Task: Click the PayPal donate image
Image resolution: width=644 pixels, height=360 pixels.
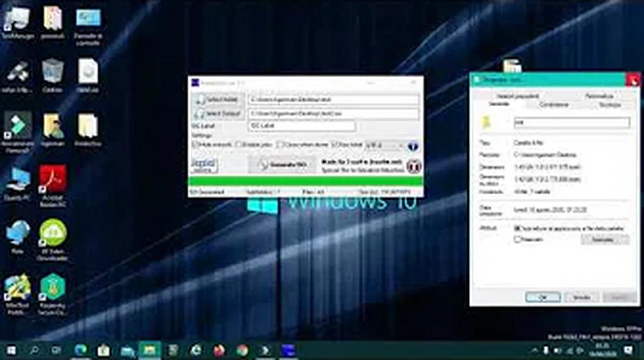Action: pyautogui.click(x=204, y=165)
